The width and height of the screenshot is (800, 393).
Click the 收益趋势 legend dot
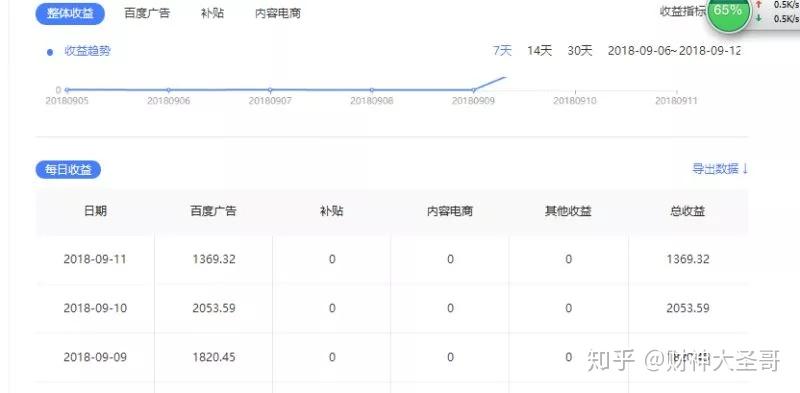point(50,52)
